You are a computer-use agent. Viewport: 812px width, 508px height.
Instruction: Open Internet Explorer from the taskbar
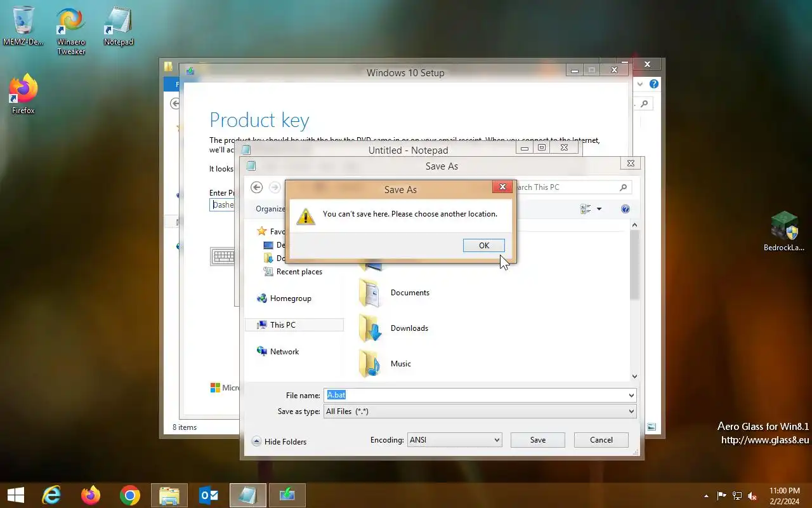point(51,495)
